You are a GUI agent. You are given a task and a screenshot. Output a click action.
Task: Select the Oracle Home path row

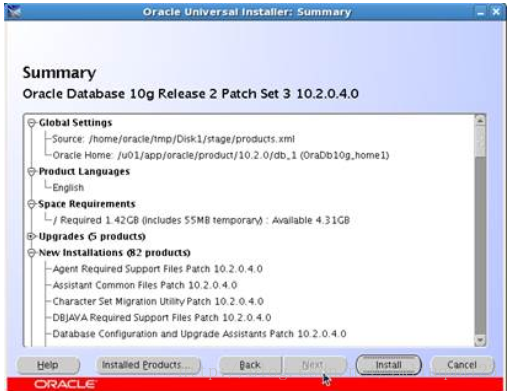pos(221,155)
